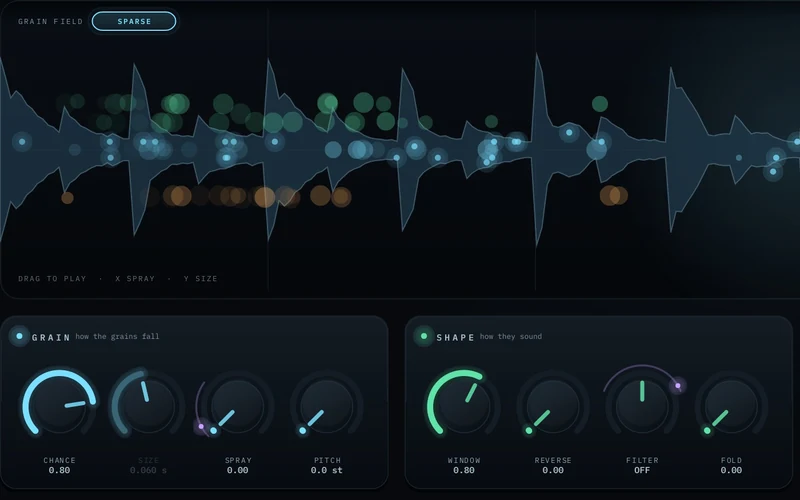The image size is (800, 500).
Task: Click the SPRAY value 0.00
Action: pyautogui.click(x=238, y=470)
